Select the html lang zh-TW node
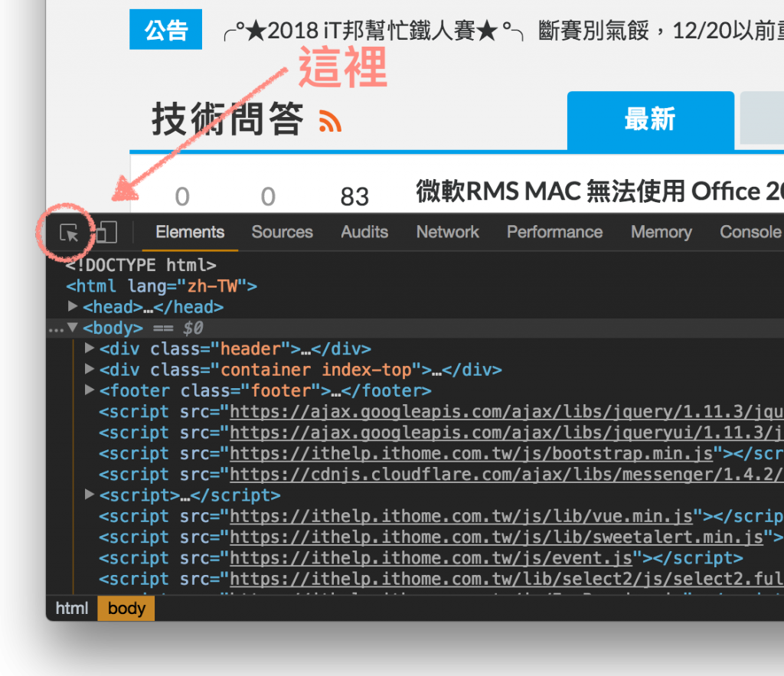This screenshot has width=784, height=676. coord(162,286)
